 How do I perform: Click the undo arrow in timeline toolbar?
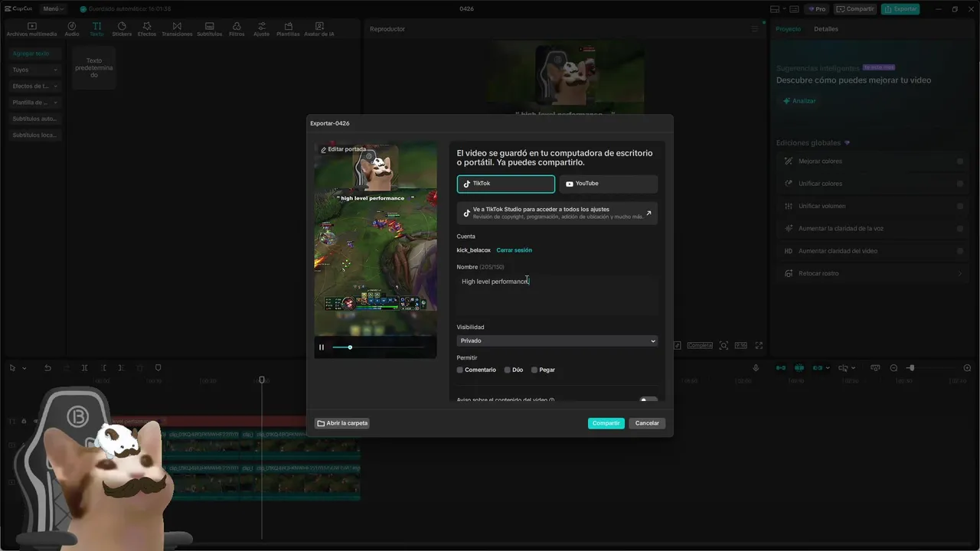pos(47,368)
